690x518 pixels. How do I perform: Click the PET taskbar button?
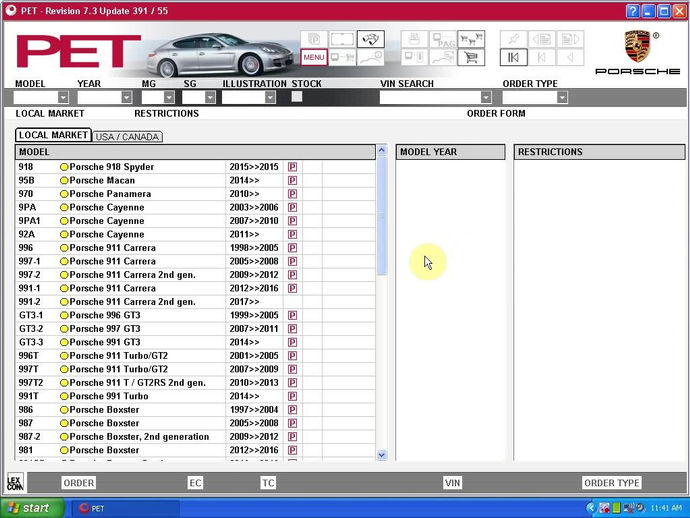coord(125,508)
